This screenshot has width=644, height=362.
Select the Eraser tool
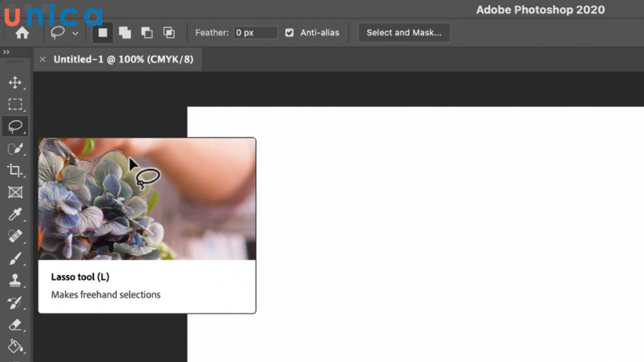(x=15, y=325)
